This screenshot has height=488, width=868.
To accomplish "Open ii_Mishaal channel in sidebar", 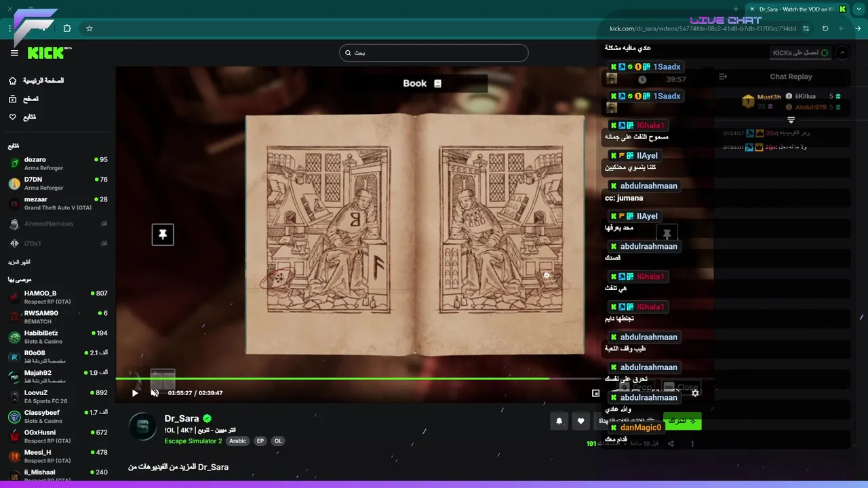I will click(58, 474).
